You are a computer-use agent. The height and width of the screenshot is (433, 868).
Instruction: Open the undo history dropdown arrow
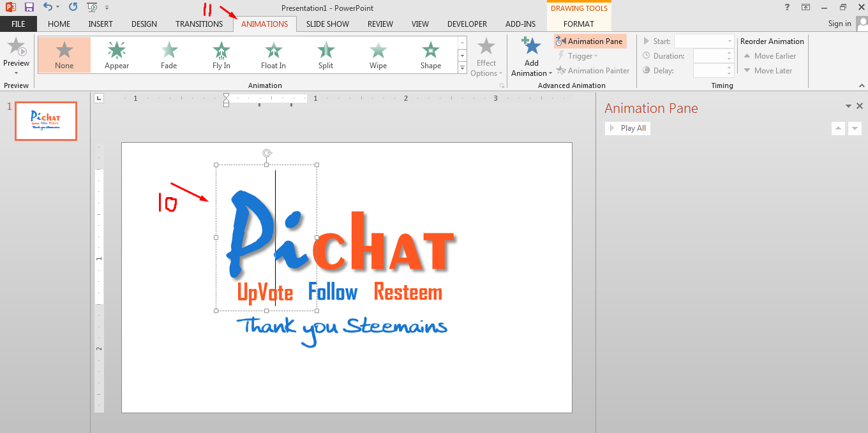pyautogui.click(x=58, y=7)
